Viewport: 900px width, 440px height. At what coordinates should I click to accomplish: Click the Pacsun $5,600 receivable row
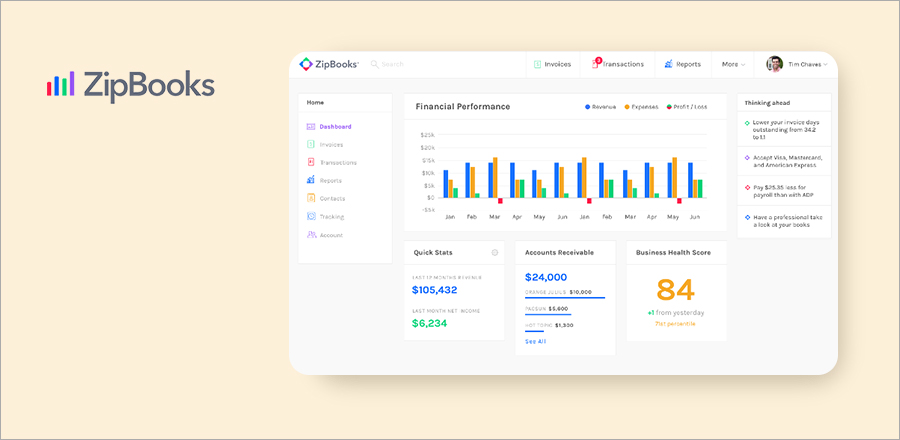tap(548, 310)
